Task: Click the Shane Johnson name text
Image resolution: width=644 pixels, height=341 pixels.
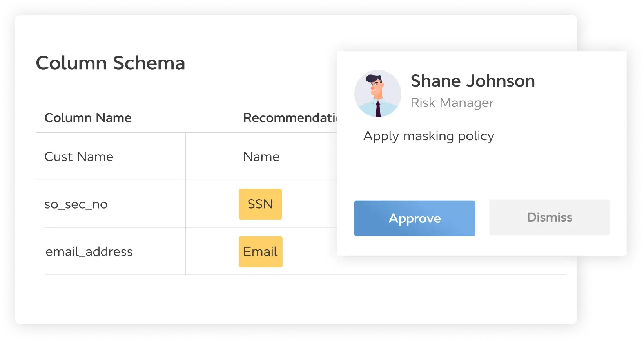Action: click(472, 81)
